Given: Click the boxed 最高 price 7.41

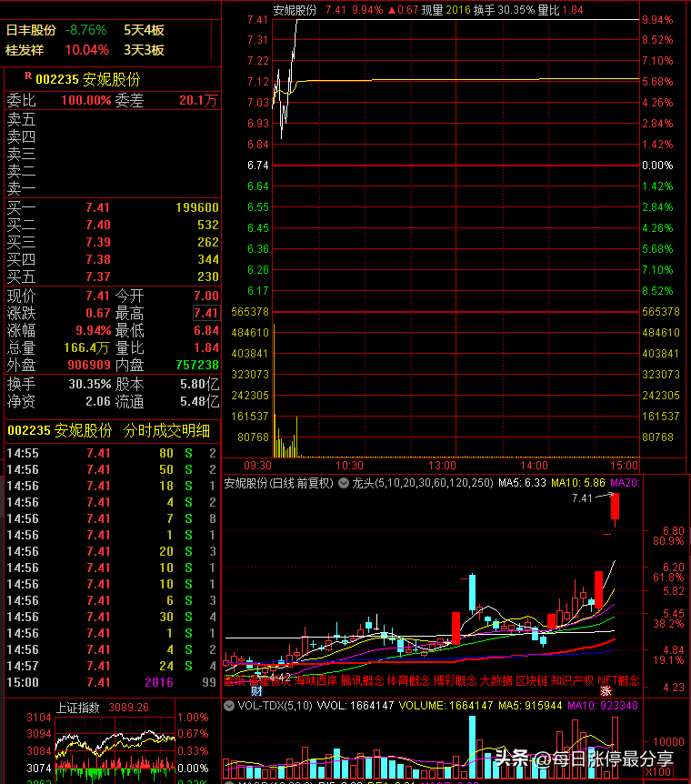Looking at the screenshot, I should point(206,314).
